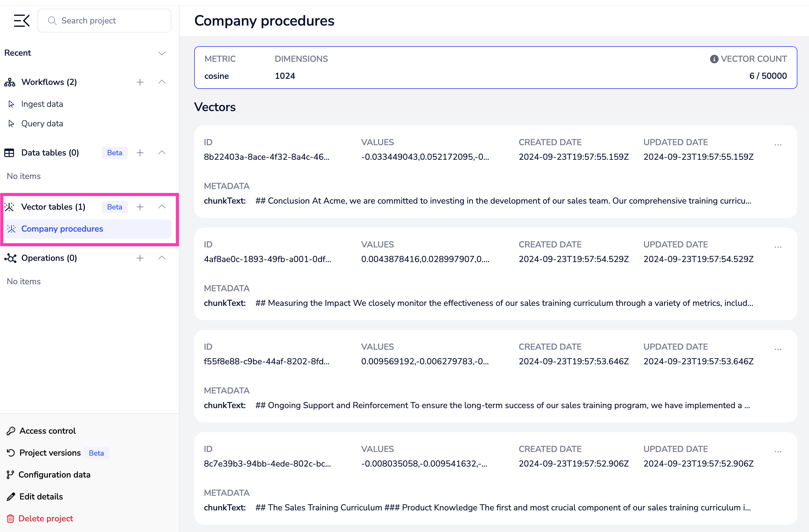
Task: Open options menu for the last vector card
Action: (778, 451)
